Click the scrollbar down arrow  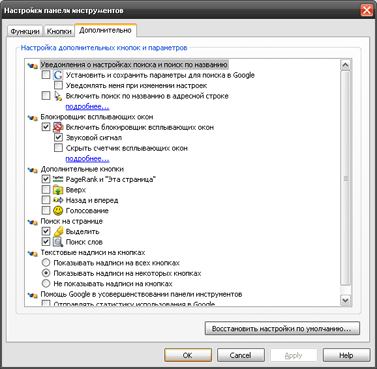(x=345, y=300)
